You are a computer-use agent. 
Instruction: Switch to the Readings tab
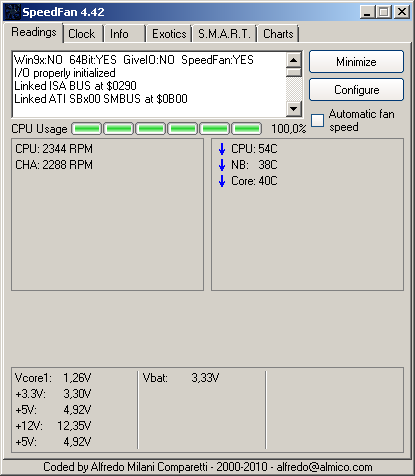point(34,32)
